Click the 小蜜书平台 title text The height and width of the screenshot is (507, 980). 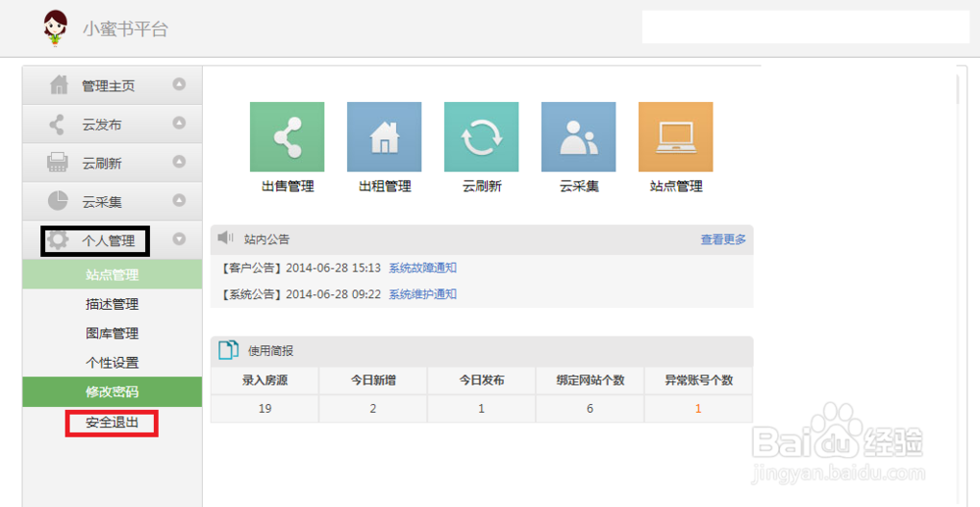click(125, 28)
